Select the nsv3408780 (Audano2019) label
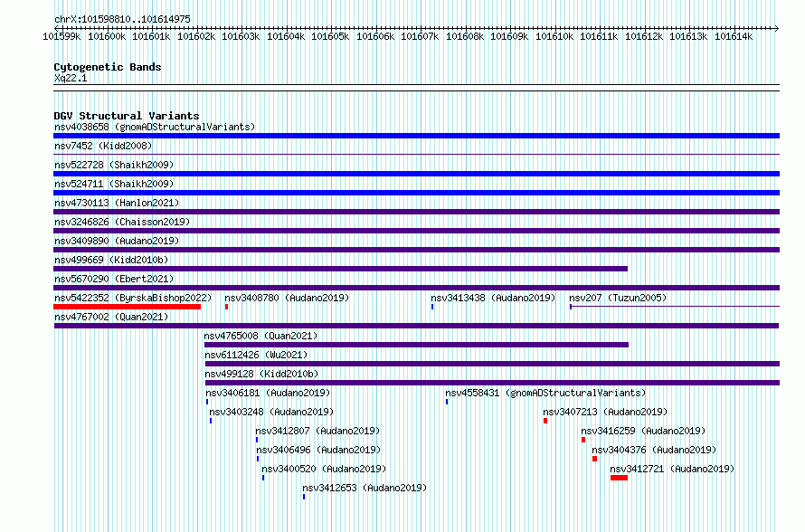The height and width of the screenshot is (532, 805). coord(287,298)
